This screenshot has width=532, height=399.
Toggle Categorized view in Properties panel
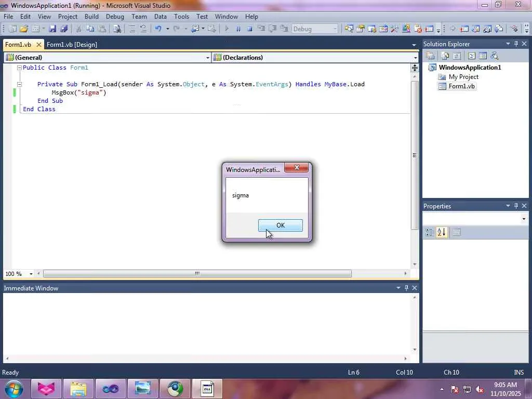429,232
